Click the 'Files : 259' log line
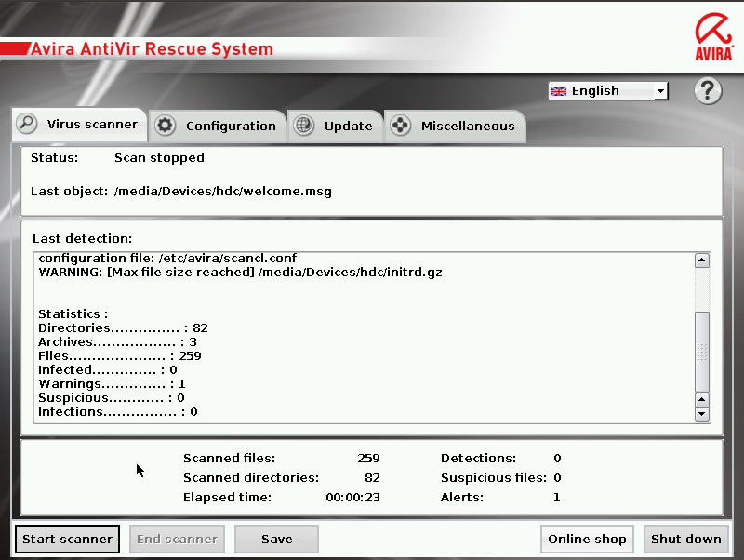Screen dimensions: 744x560 [120, 356]
